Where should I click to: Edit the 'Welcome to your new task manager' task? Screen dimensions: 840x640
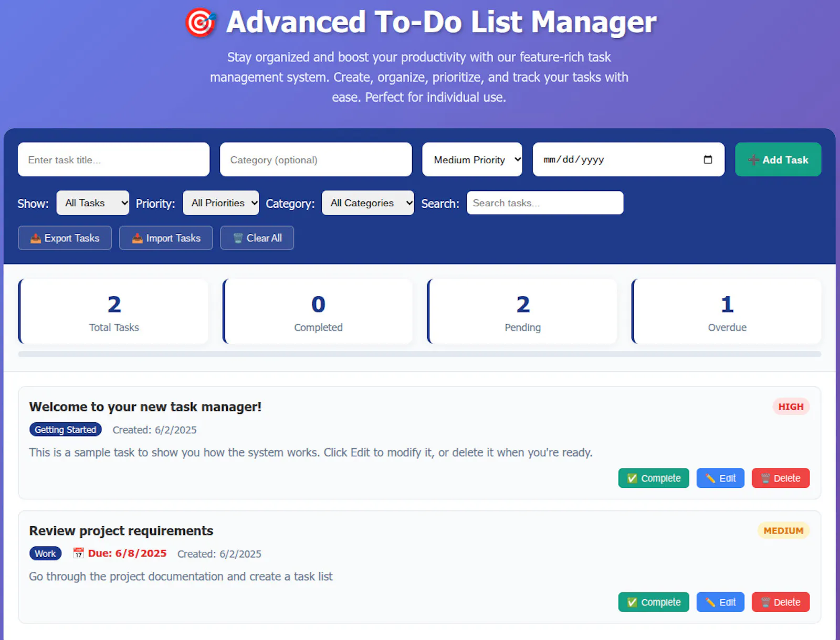[720, 478]
